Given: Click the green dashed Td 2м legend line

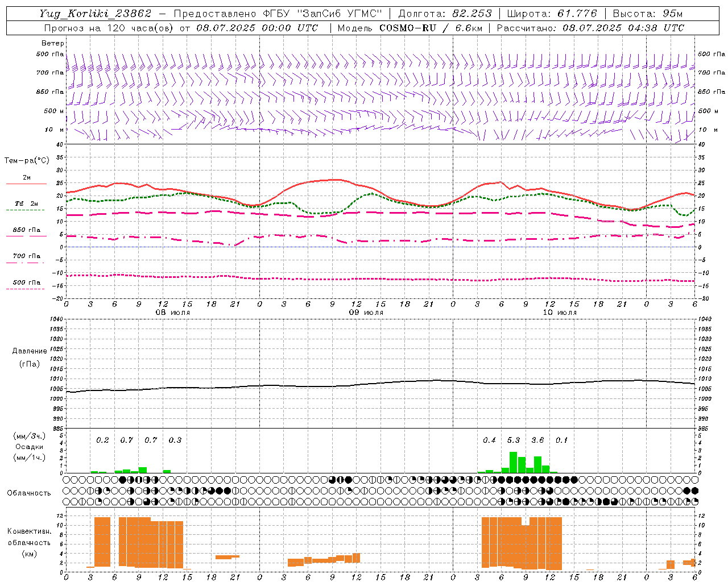Looking at the screenshot, I should (25, 210).
